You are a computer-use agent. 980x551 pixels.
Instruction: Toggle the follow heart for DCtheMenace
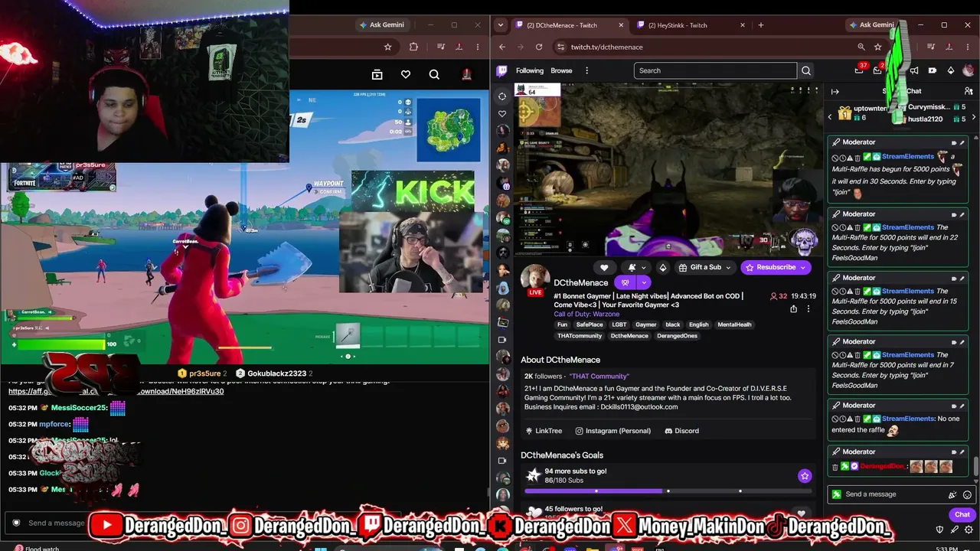click(x=604, y=267)
